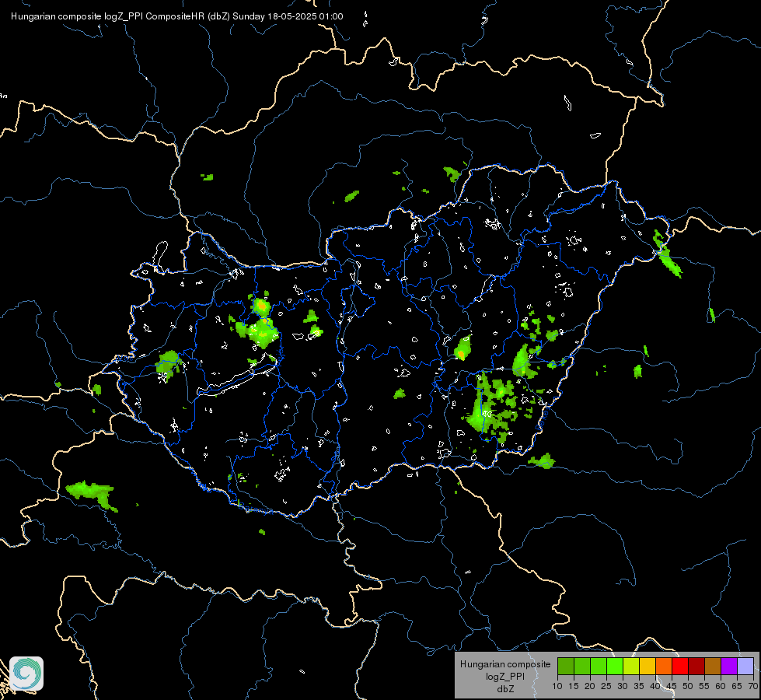The image size is (761, 700).
Task: Click the legend scale value '60'
Action: tap(721, 687)
